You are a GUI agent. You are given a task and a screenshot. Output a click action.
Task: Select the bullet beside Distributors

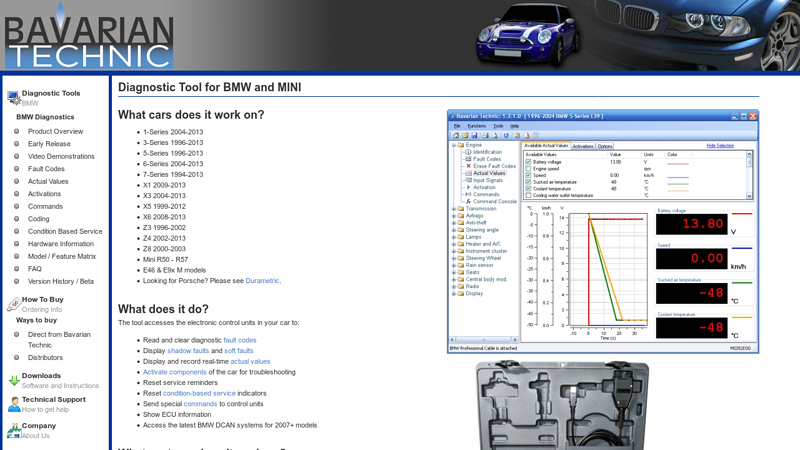point(16,358)
